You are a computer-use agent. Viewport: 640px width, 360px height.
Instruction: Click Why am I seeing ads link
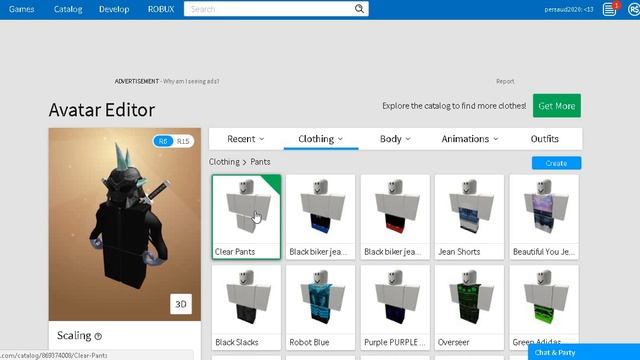coord(191,81)
